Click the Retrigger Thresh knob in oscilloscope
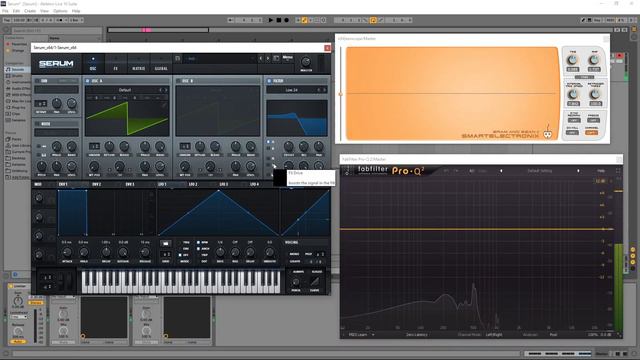This screenshot has width=640, height=360. [x=595, y=94]
